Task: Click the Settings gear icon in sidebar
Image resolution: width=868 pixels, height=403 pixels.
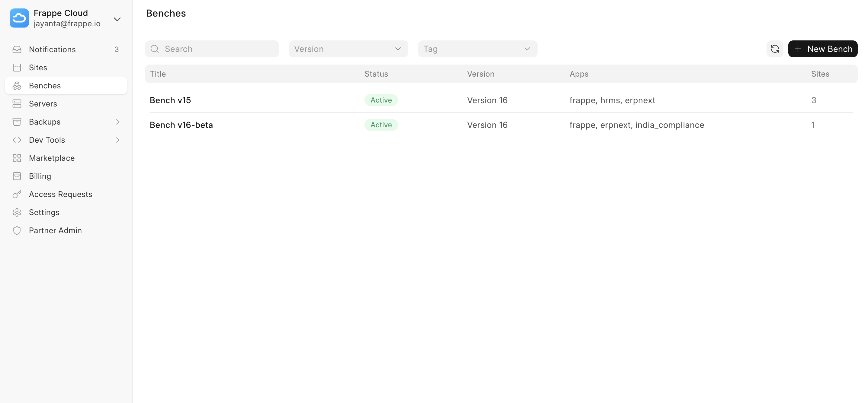Action: pyautogui.click(x=17, y=212)
